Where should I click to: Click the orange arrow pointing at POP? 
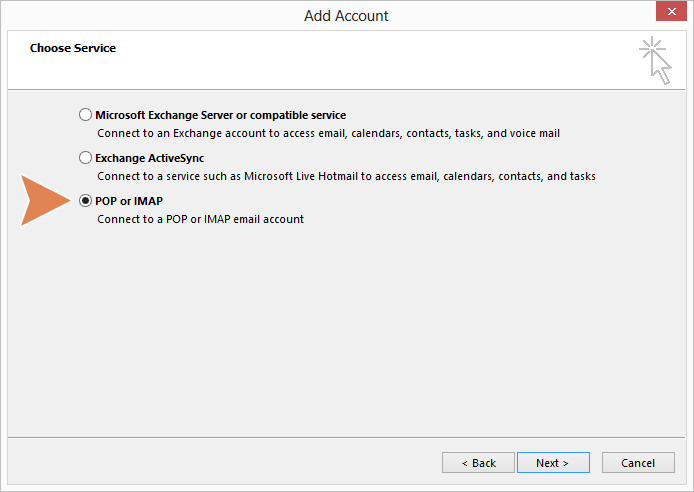click(45, 200)
